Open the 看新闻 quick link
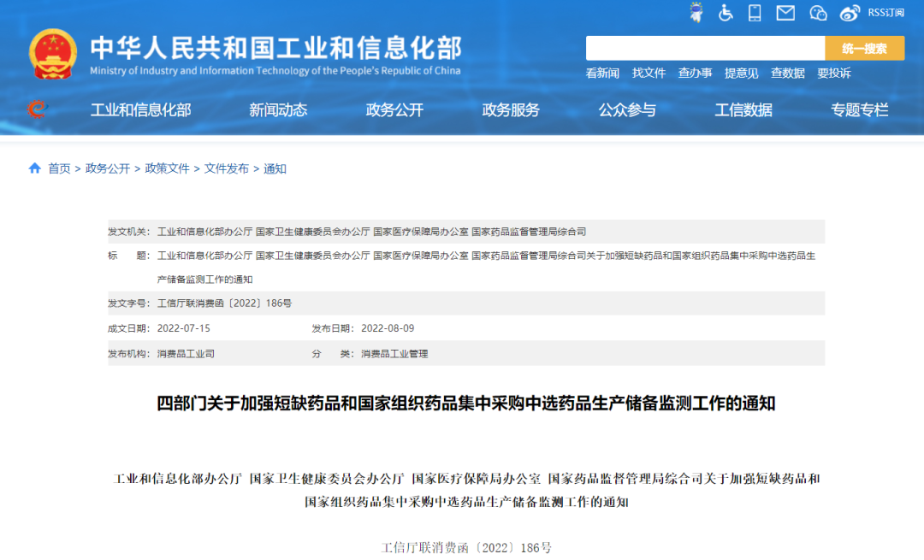This screenshot has width=924, height=560. coord(602,73)
